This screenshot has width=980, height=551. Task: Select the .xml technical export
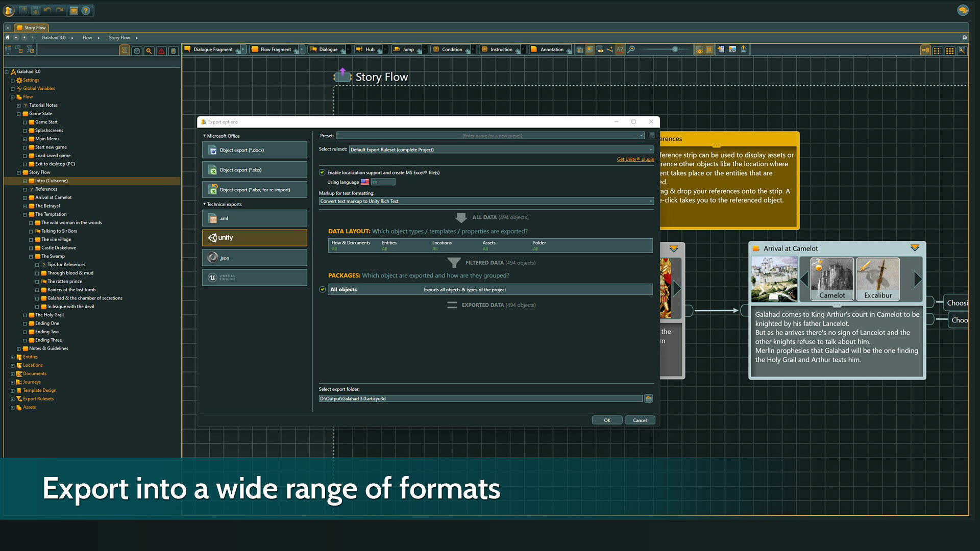pos(254,218)
